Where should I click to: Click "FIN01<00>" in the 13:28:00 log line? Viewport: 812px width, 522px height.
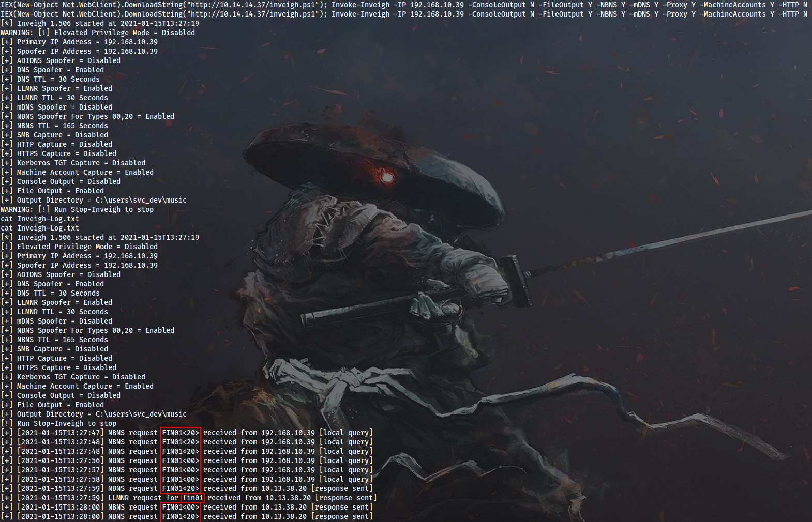[x=181, y=507]
